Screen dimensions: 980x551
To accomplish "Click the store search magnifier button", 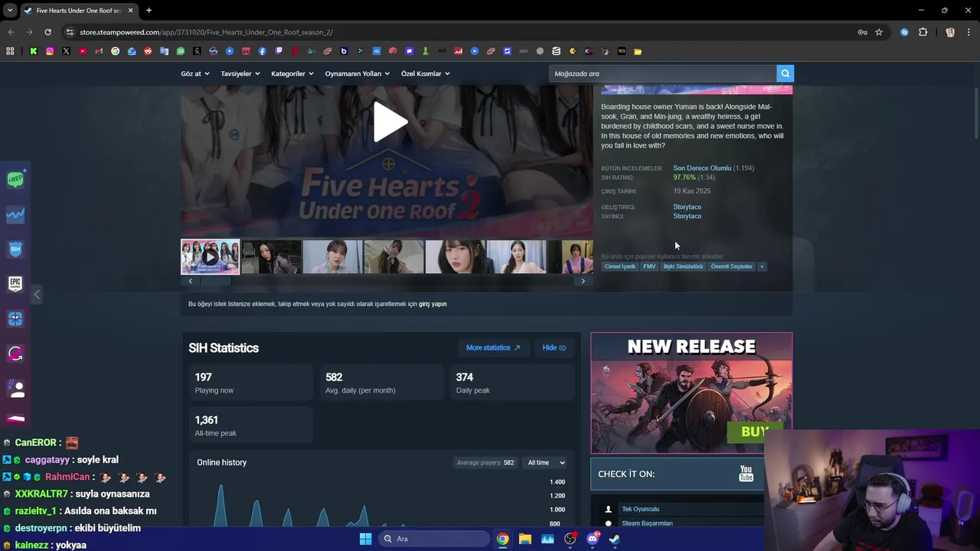I will [x=785, y=73].
